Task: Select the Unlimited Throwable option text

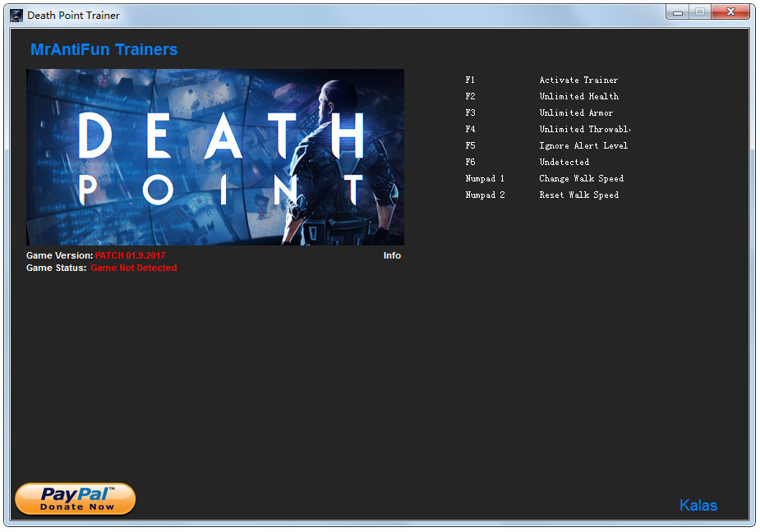Action: point(585,130)
